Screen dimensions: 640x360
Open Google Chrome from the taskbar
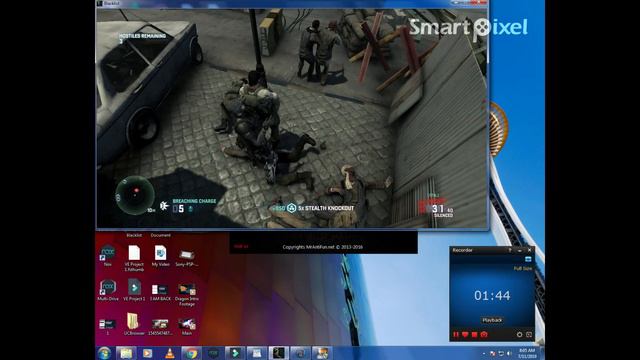tap(191, 353)
